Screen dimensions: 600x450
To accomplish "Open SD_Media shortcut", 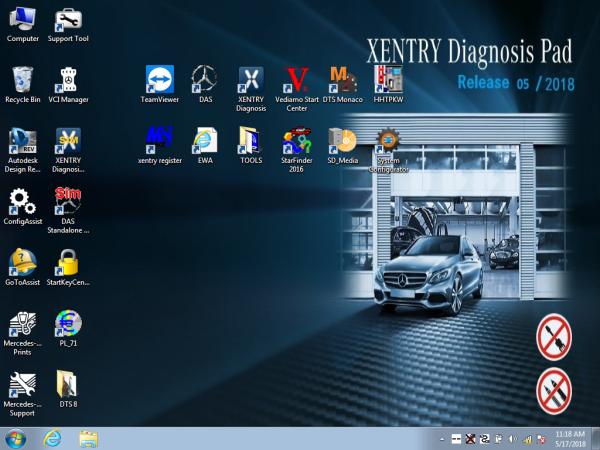I will point(342,145).
